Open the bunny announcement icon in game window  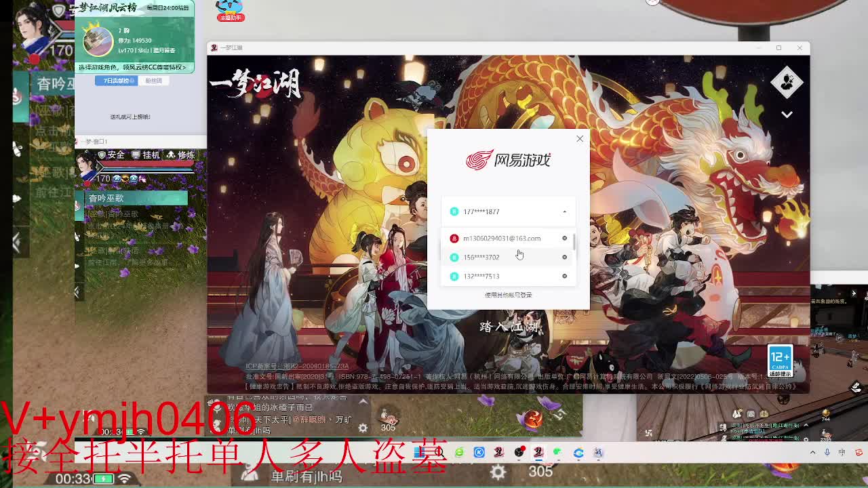[x=787, y=83]
